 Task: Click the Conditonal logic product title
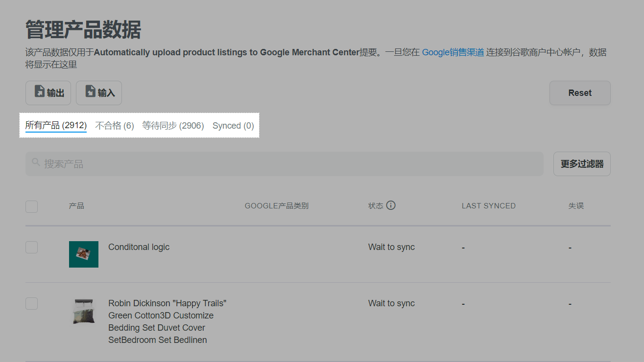pyautogui.click(x=139, y=247)
